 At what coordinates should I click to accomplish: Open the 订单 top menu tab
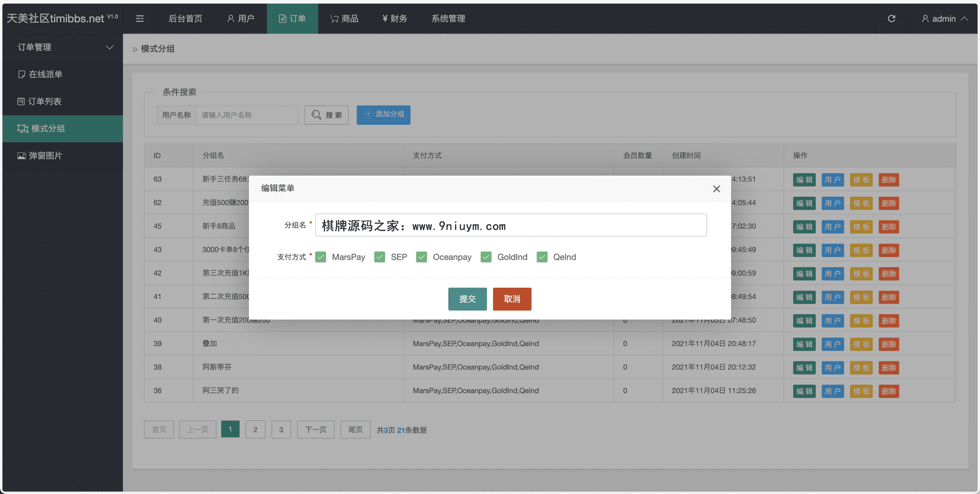tap(292, 19)
